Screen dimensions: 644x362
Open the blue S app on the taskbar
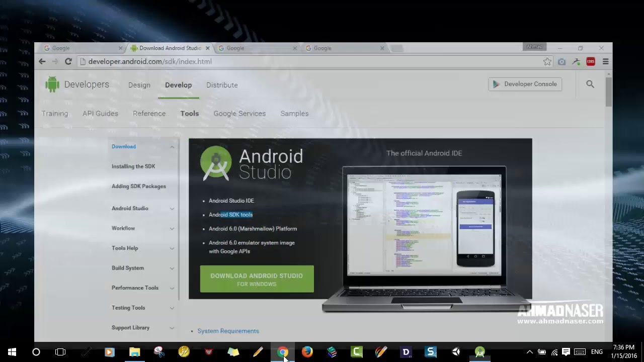coord(431,352)
